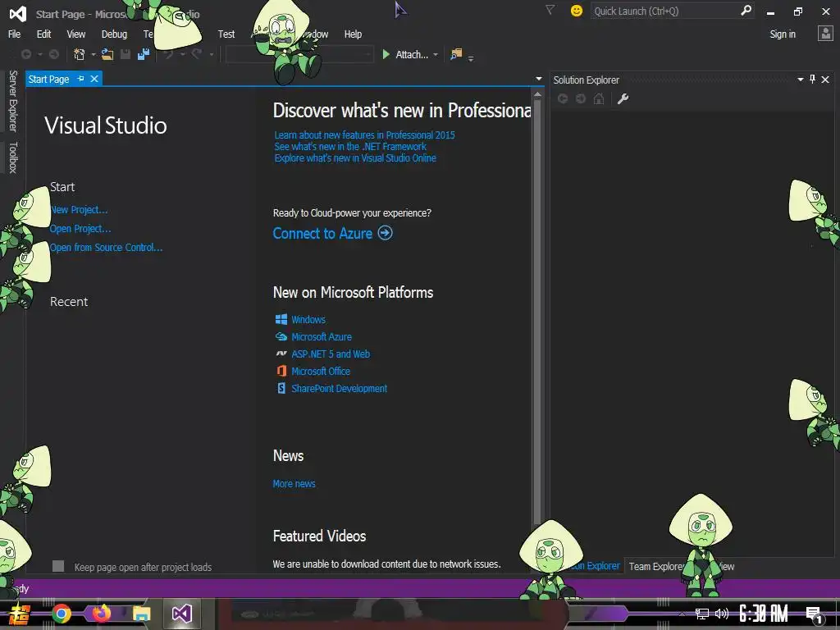
Task: Open Firefox from the taskbar
Action: [x=101, y=614]
